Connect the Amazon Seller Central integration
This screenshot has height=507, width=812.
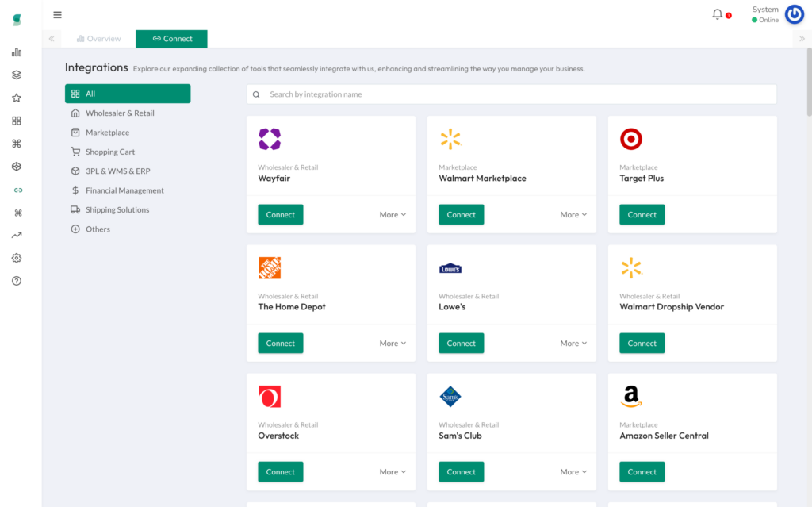click(x=642, y=472)
